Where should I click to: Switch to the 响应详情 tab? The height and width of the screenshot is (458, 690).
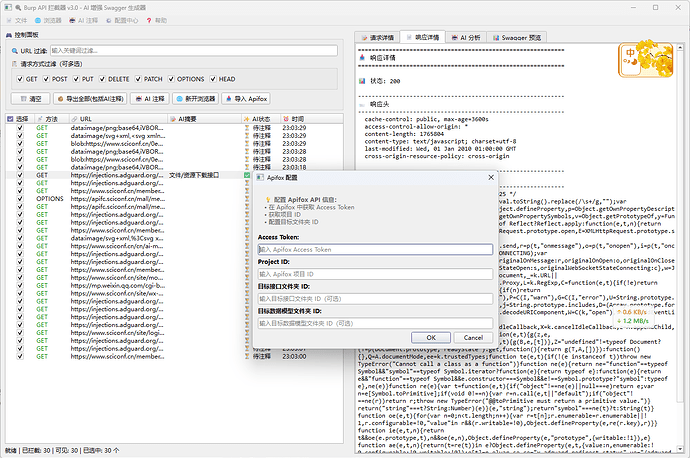[422, 37]
